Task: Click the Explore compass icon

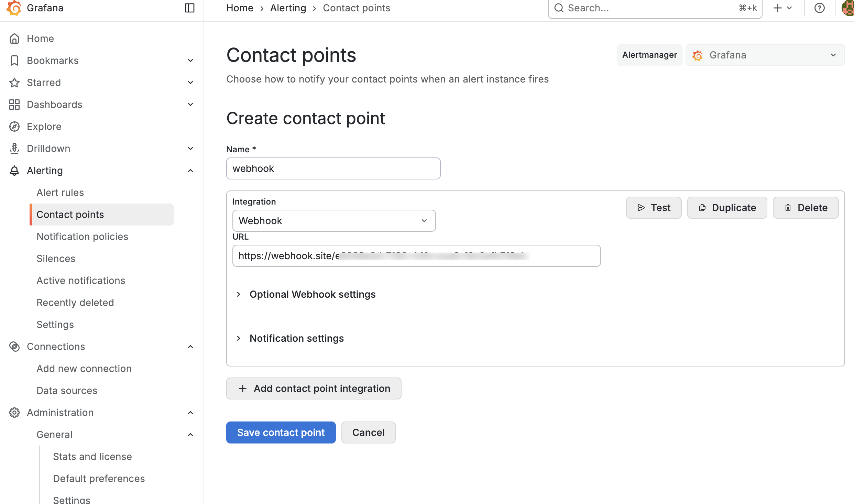Action: point(14,127)
